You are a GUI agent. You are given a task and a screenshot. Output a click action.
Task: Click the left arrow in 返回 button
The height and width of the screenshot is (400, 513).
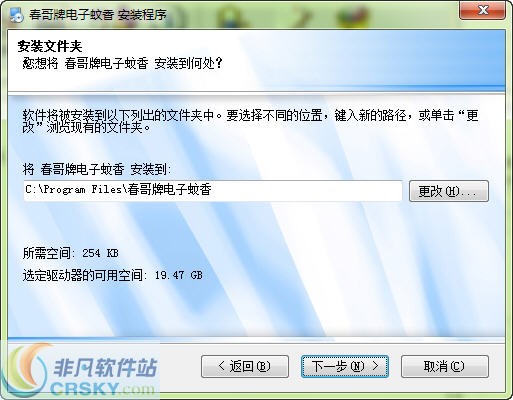pyautogui.click(x=221, y=366)
